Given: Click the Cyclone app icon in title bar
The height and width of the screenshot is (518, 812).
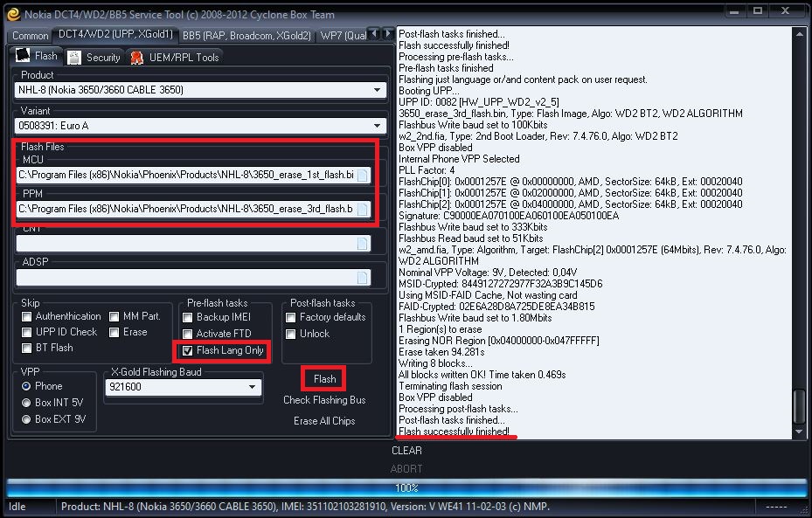Looking at the screenshot, I should coord(13,13).
